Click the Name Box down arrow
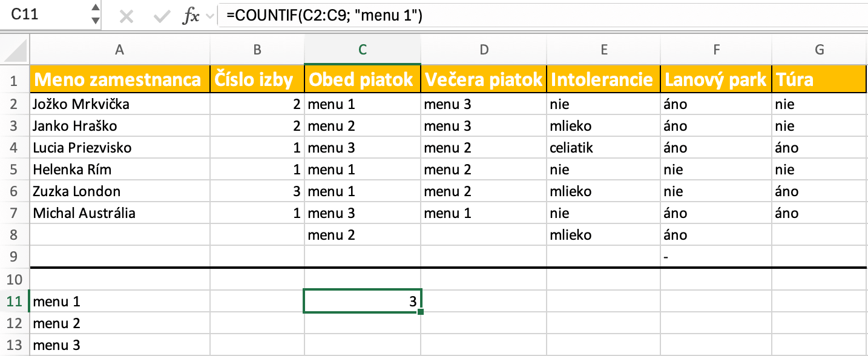This screenshot has width=868, height=356. (95, 21)
